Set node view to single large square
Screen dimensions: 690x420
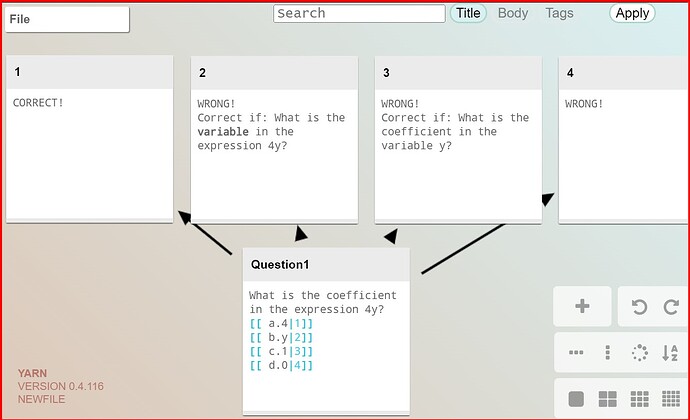pyautogui.click(x=576, y=399)
